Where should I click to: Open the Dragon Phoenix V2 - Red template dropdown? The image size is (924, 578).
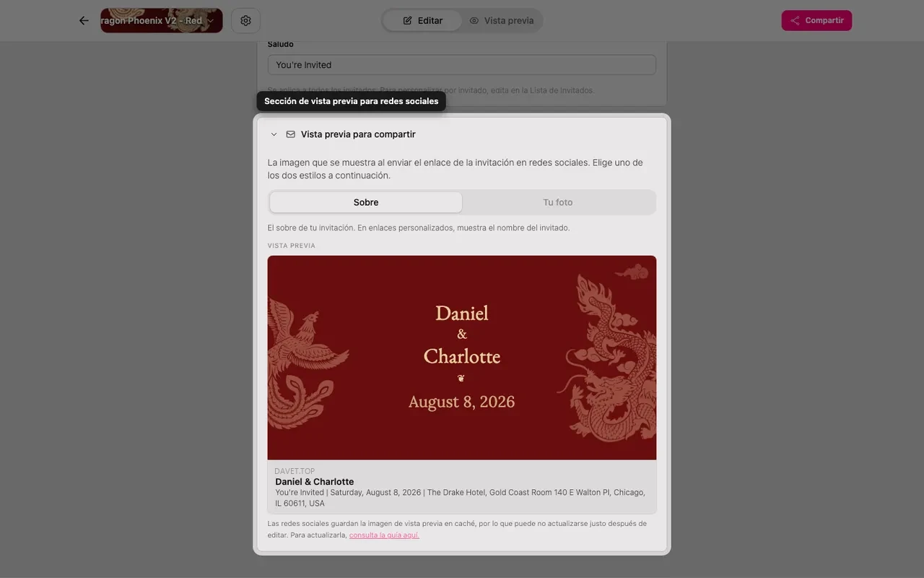point(162,21)
